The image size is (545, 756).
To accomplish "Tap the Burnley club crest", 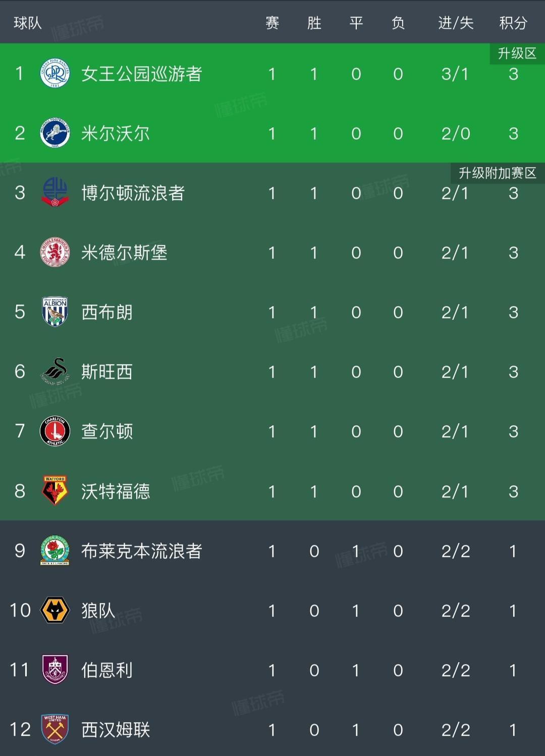I will coord(54,670).
